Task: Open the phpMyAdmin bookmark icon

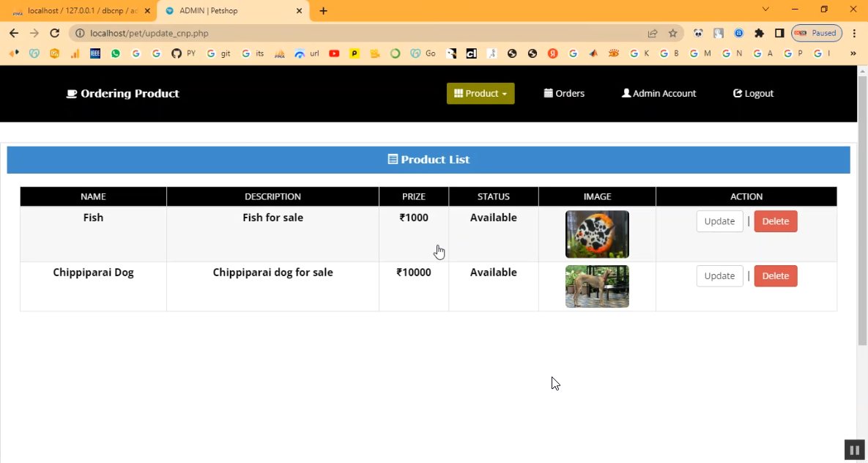Action: (x=280, y=53)
